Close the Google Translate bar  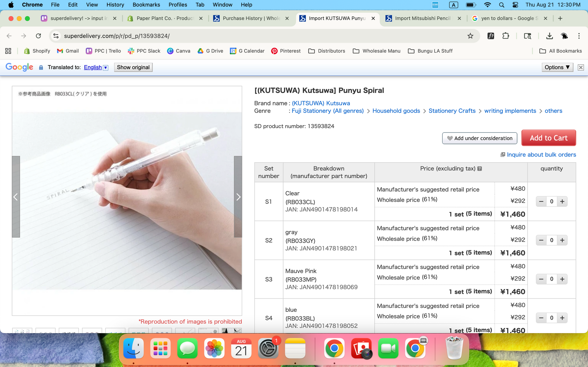pyautogui.click(x=580, y=67)
